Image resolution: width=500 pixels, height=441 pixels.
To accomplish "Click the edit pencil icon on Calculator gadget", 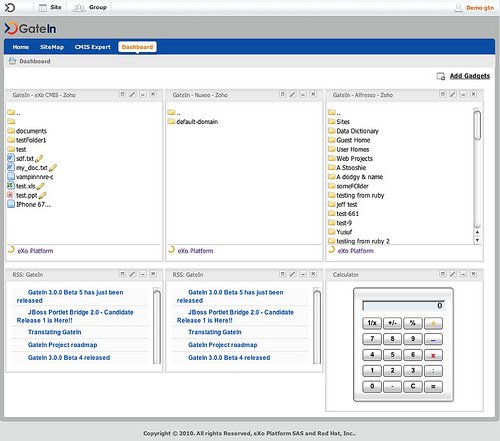I will coord(453,274).
